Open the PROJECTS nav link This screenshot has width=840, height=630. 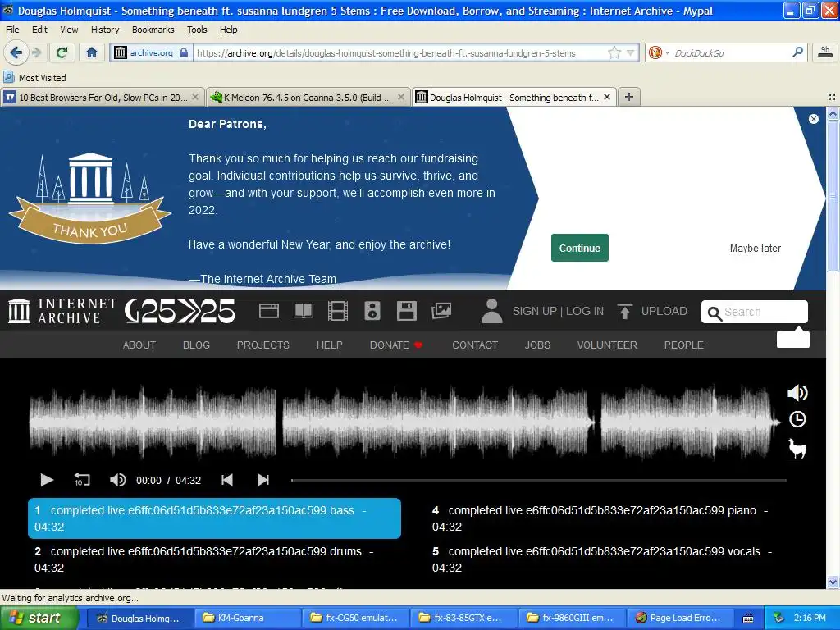click(263, 345)
